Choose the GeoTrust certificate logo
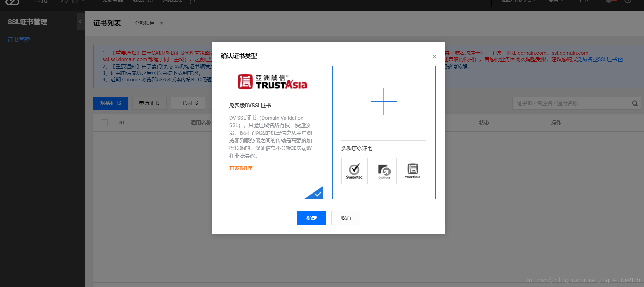 [x=384, y=171]
